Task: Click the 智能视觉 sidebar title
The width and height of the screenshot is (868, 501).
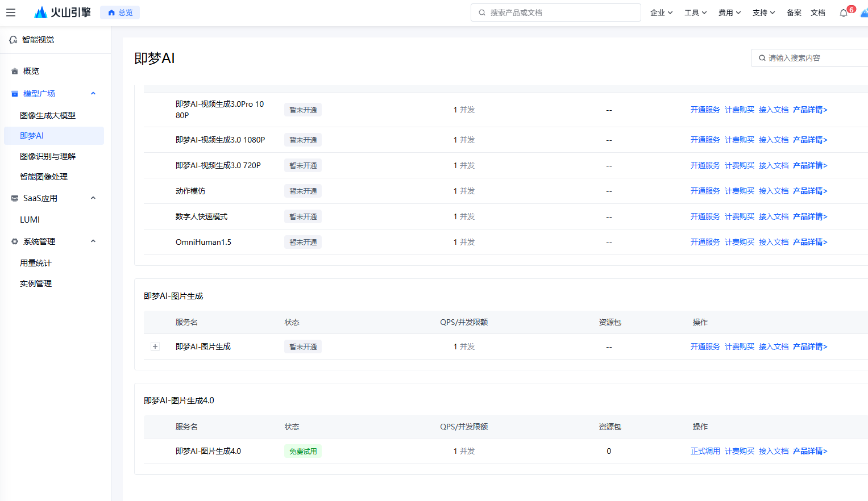Action: [x=38, y=40]
